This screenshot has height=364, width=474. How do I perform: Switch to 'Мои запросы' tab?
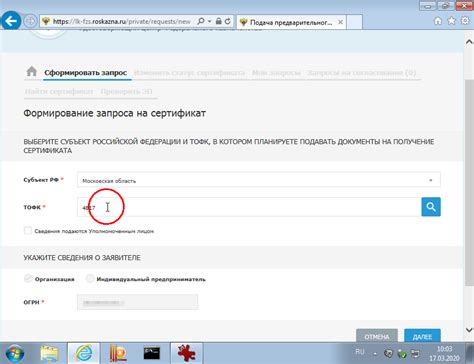point(276,73)
